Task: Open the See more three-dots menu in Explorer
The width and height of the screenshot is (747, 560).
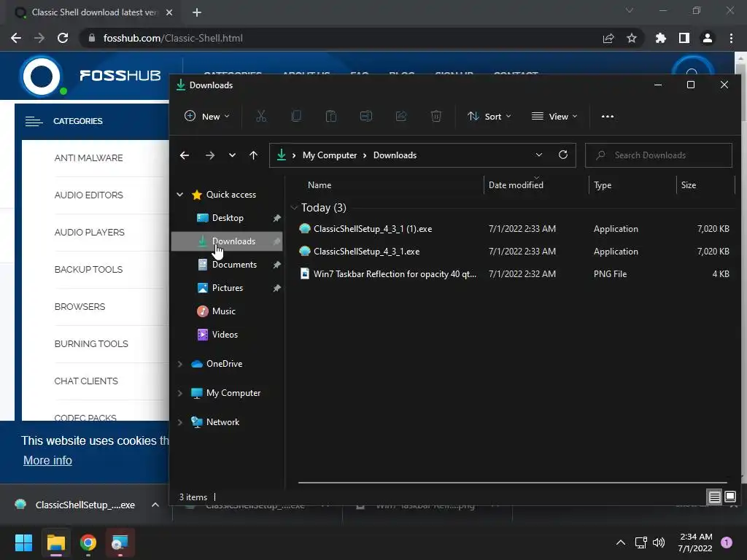Action: click(x=608, y=116)
